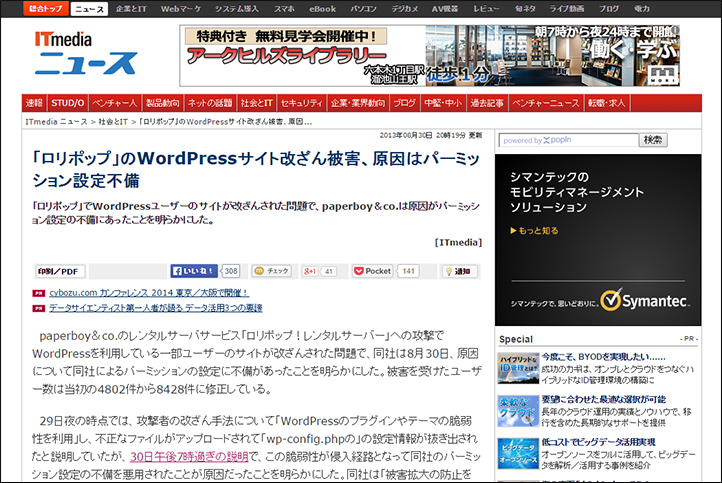Open the ブログ tab in the red bar
This screenshot has height=483, width=722.
pyautogui.click(x=404, y=103)
